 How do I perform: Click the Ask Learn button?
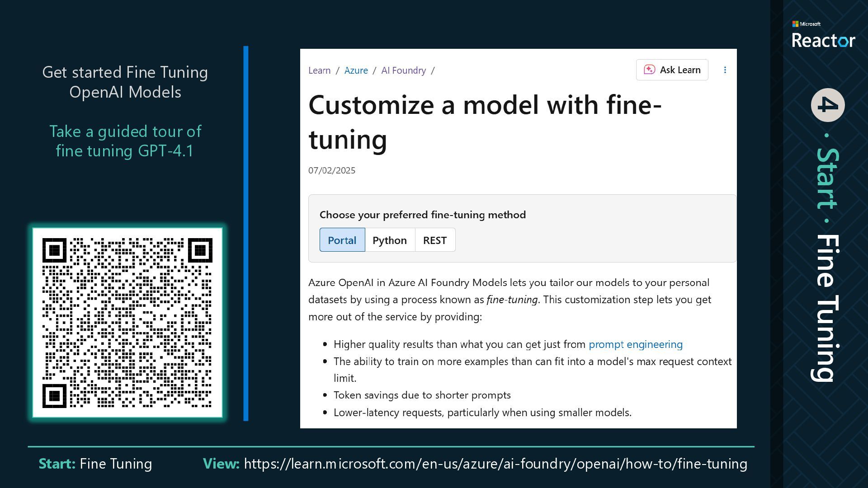(672, 70)
